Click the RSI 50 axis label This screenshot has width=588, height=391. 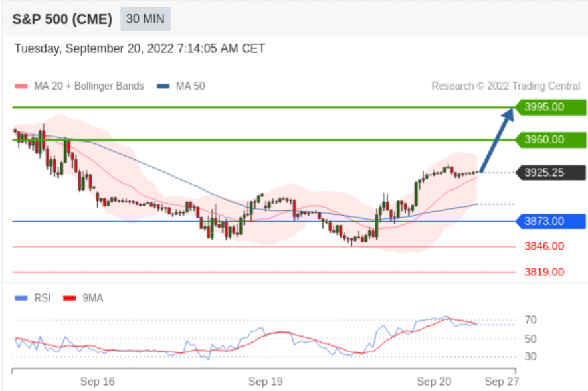coord(530,339)
